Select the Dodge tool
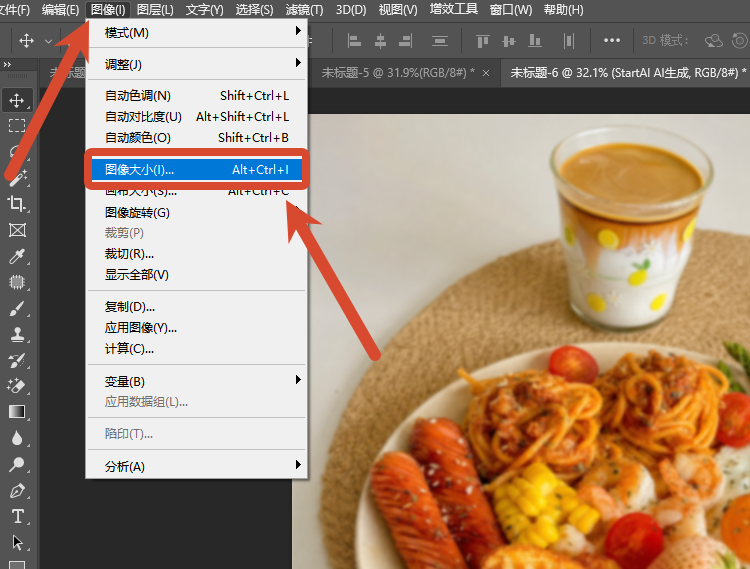This screenshot has height=569, width=750. click(17, 464)
